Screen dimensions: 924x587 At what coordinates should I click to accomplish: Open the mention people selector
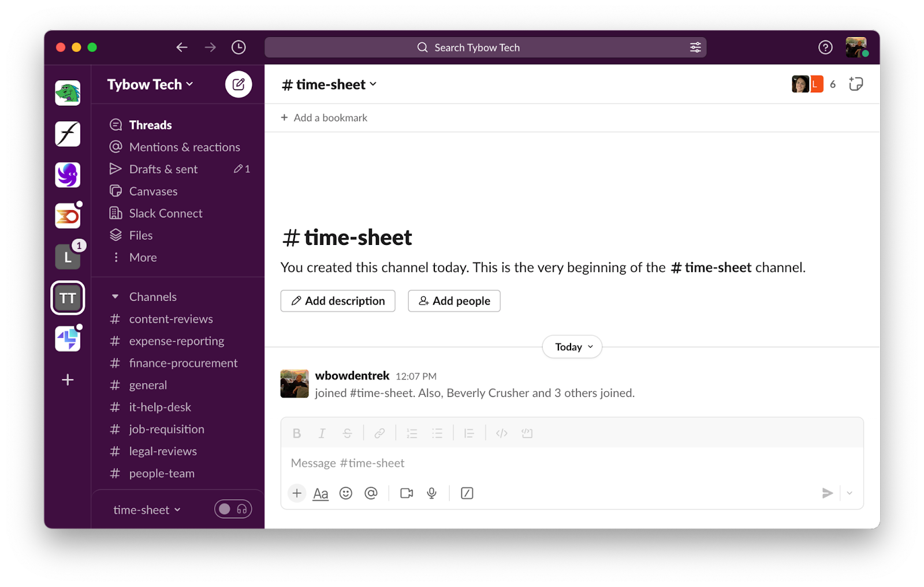point(371,493)
